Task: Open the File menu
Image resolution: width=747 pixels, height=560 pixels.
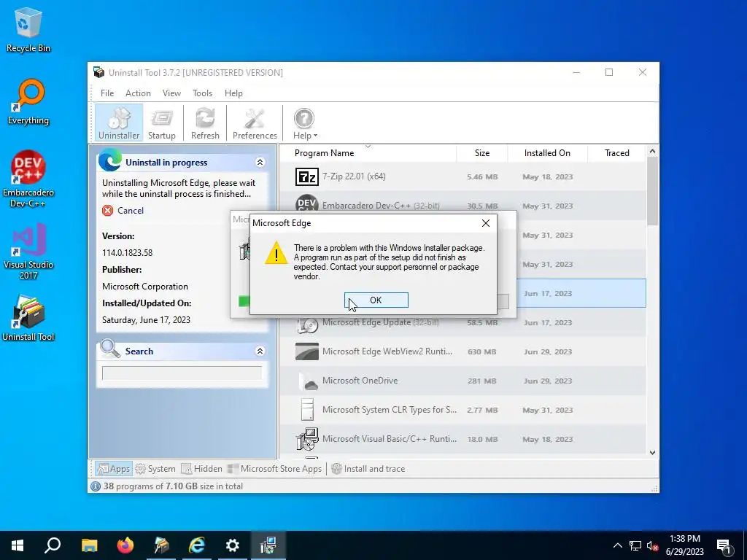Action: tap(107, 93)
